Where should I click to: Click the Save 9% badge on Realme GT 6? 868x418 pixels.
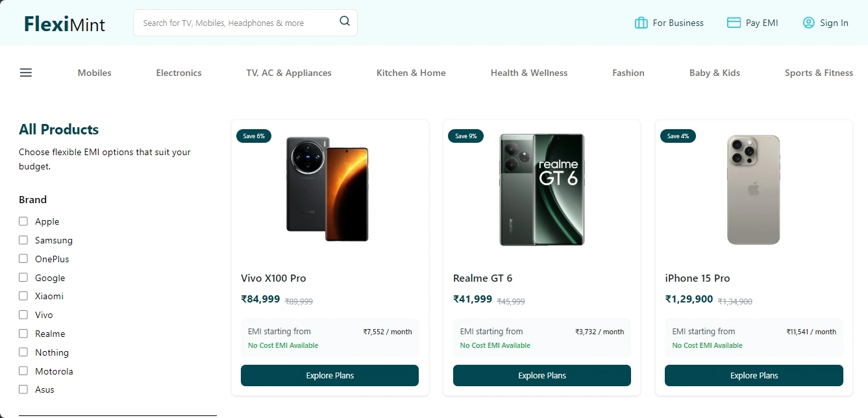coord(465,136)
